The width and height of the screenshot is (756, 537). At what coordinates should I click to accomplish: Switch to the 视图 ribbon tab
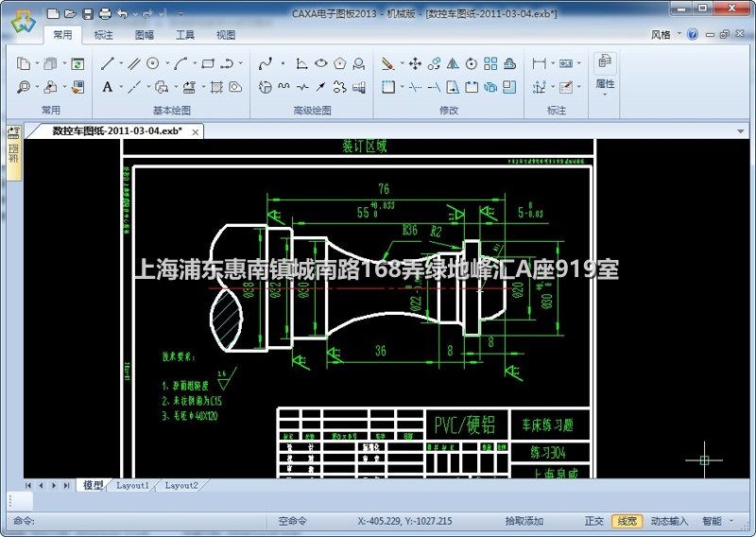pyautogui.click(x=226, y=35)
